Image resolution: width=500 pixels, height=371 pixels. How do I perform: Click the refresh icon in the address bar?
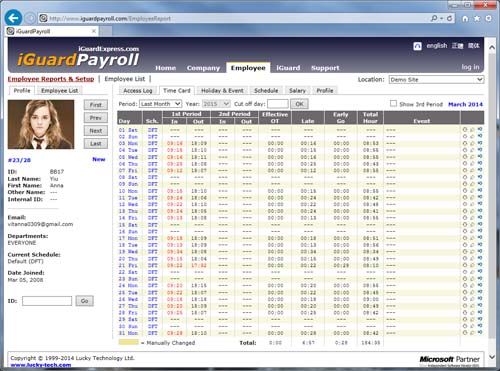click(449, 18)
